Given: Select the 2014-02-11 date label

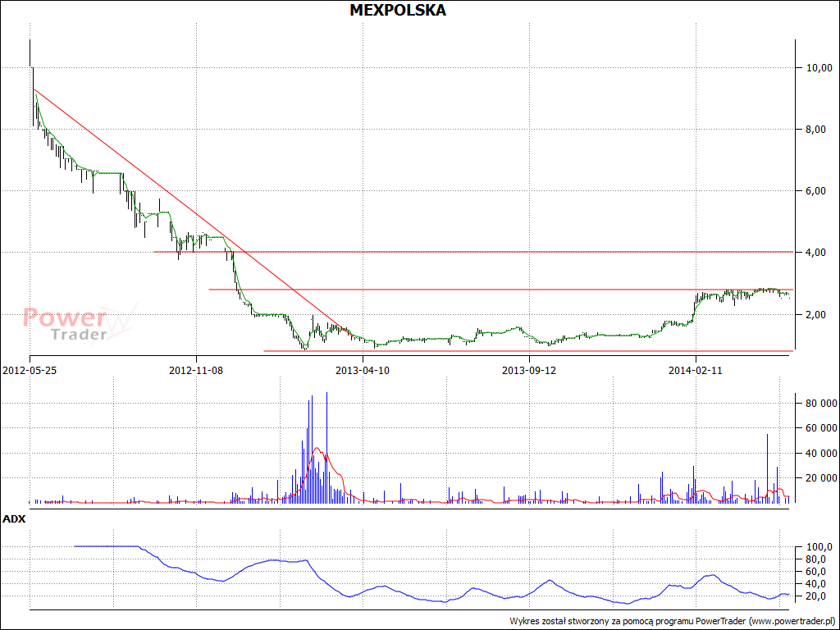Looking at the screenshot, I should (696, 370).
